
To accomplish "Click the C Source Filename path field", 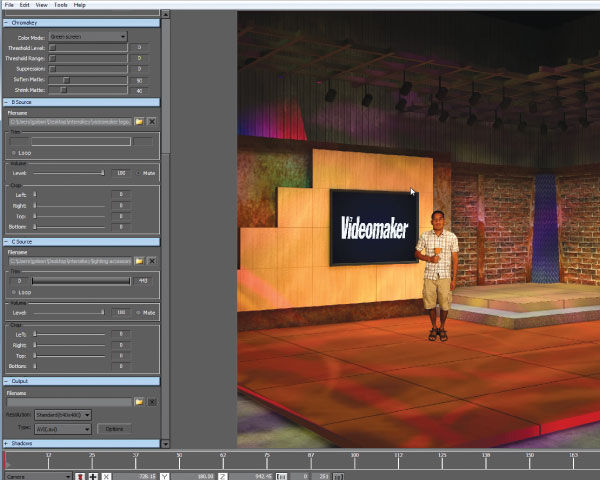I will pos(70,261).
